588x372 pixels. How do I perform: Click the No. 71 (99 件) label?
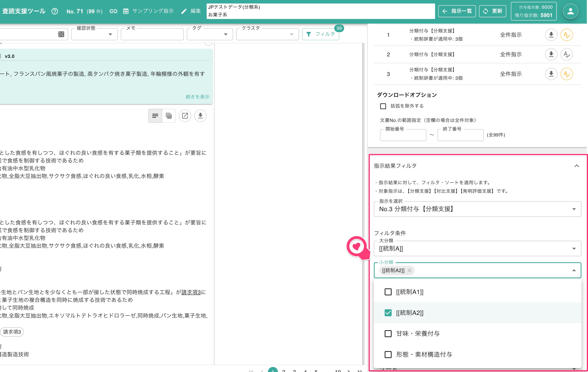pyautogui.click(x=84, y=11)
